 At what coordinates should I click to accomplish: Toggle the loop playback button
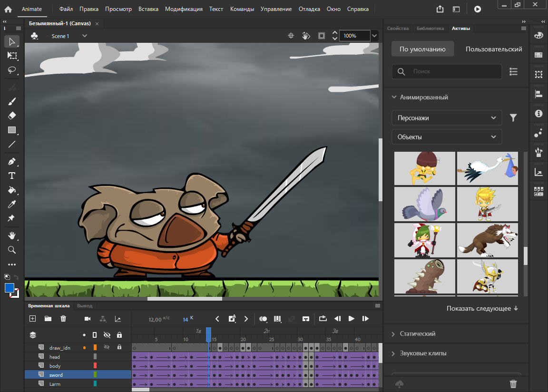tap(323, 319)
